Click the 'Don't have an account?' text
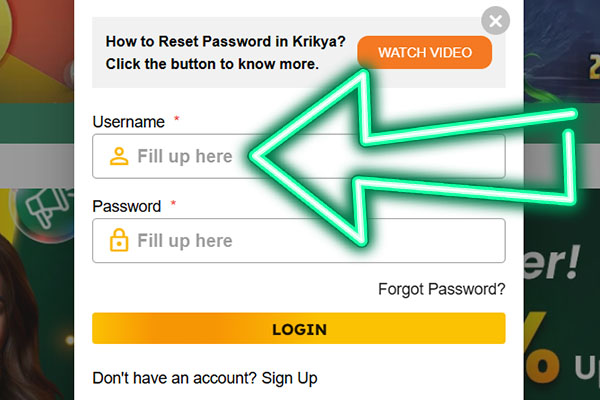 pyautogui.click(x=174, y=378)
